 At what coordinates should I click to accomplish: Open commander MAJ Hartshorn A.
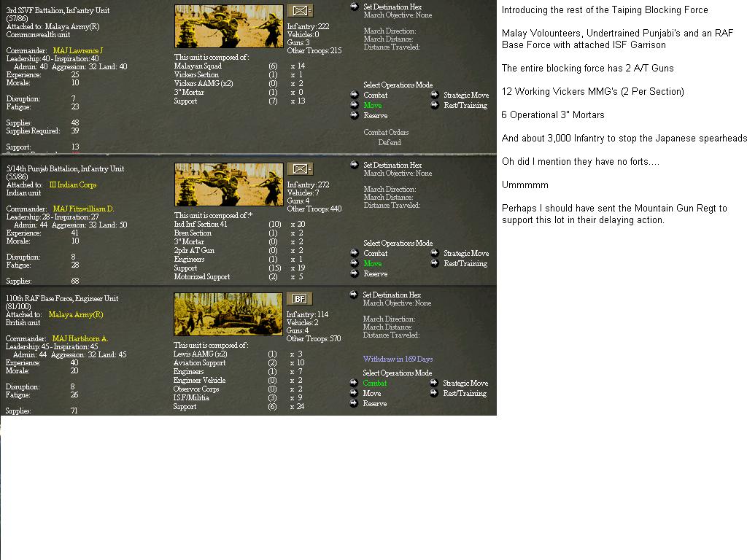click(80, 338)
